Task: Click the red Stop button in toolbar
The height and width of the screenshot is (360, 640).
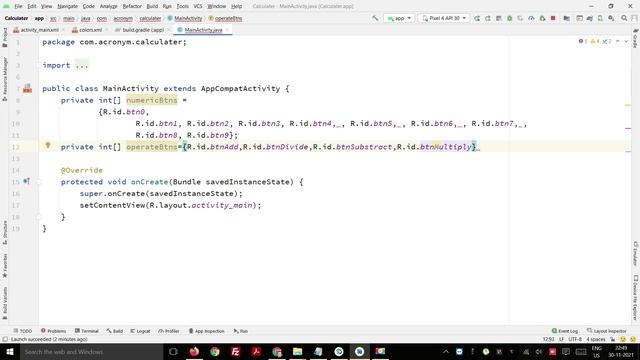Action: 553,18
